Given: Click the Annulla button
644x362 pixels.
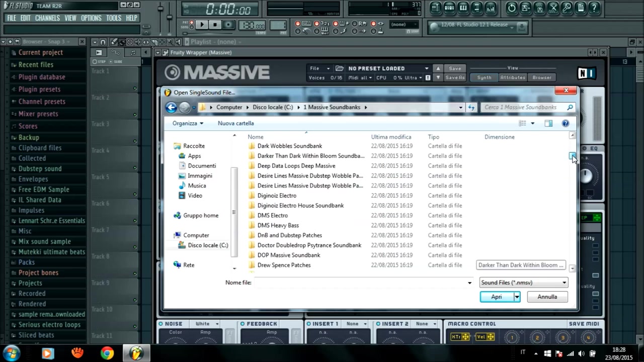Looking at the screenshot, I should pyautogui.click(x=547, y=297).
